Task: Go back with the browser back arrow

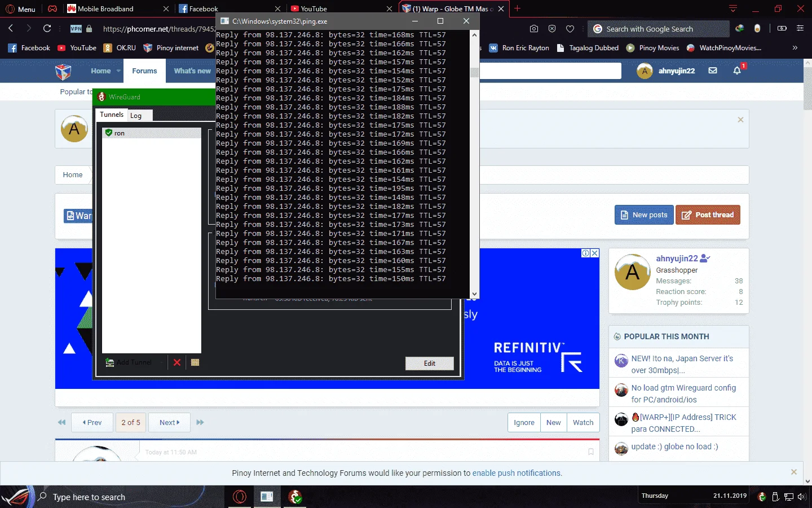Action: pos(11,28)
